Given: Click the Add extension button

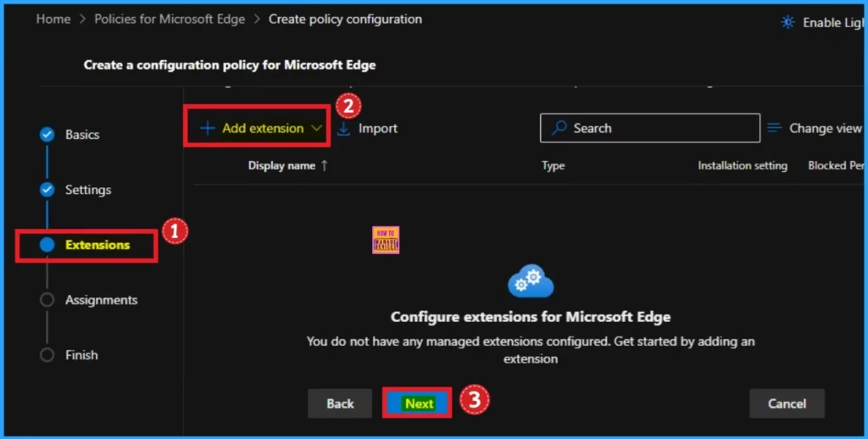Looking at the screenshot, I should 261,129.
